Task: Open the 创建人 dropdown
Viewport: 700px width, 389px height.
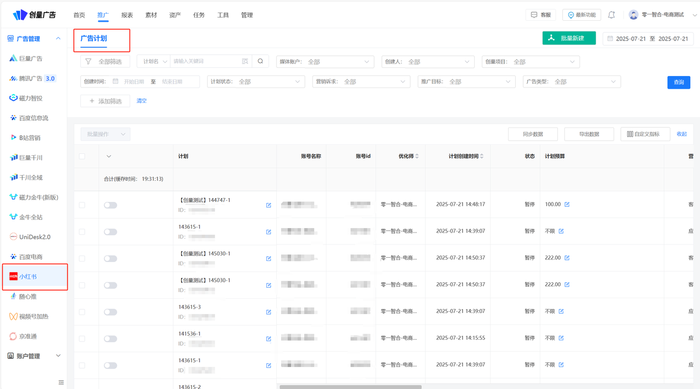Action: click(x=428, y=62)
